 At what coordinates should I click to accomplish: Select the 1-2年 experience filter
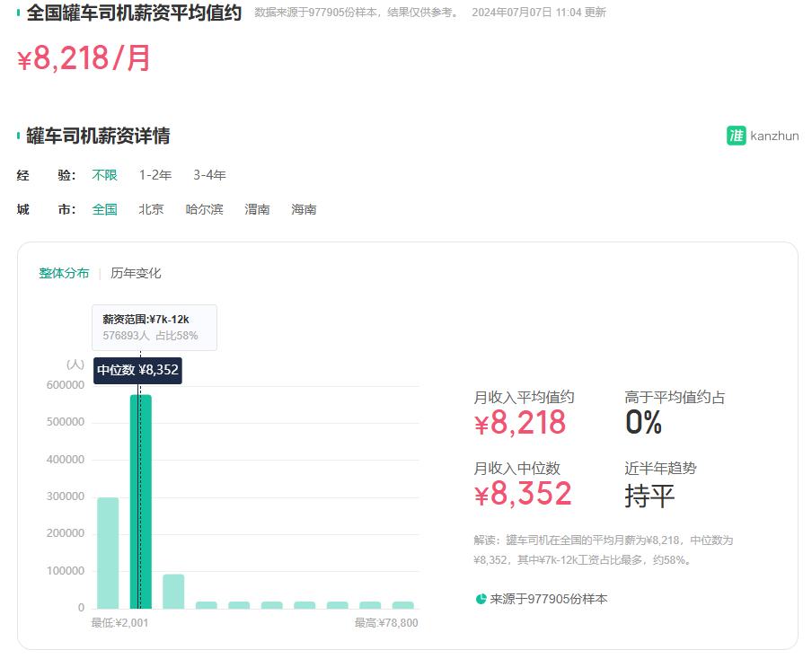tap(154, 175)
